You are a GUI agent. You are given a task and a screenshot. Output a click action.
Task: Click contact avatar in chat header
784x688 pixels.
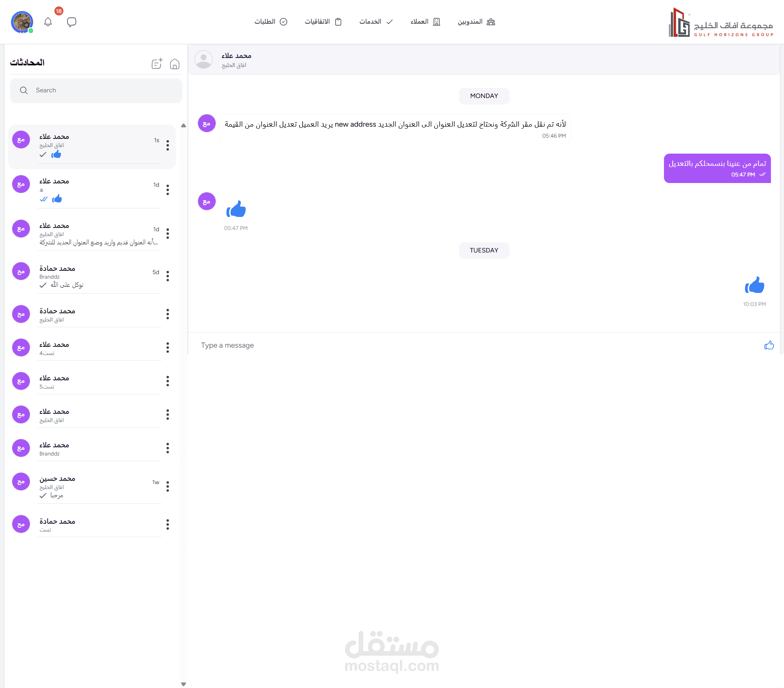(x=203, y=60)
